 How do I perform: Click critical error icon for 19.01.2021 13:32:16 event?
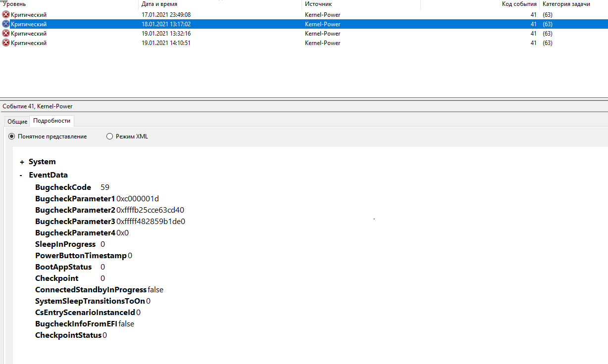6,34
